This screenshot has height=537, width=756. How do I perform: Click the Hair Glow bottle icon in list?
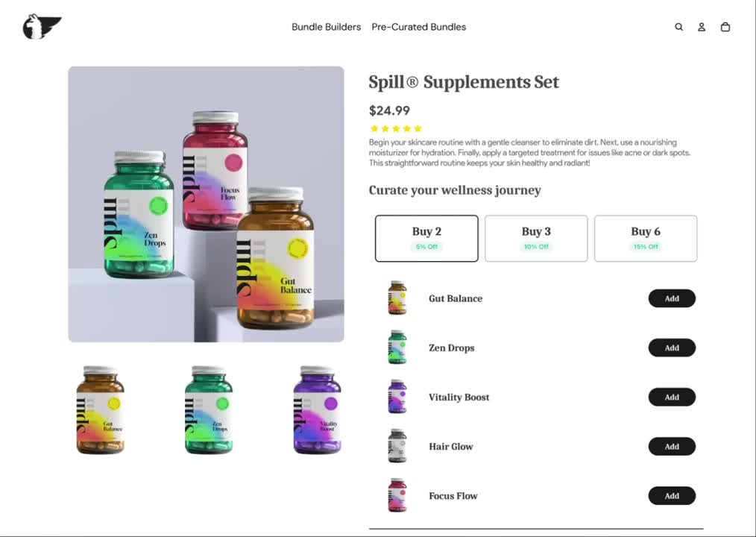point(397,446)
